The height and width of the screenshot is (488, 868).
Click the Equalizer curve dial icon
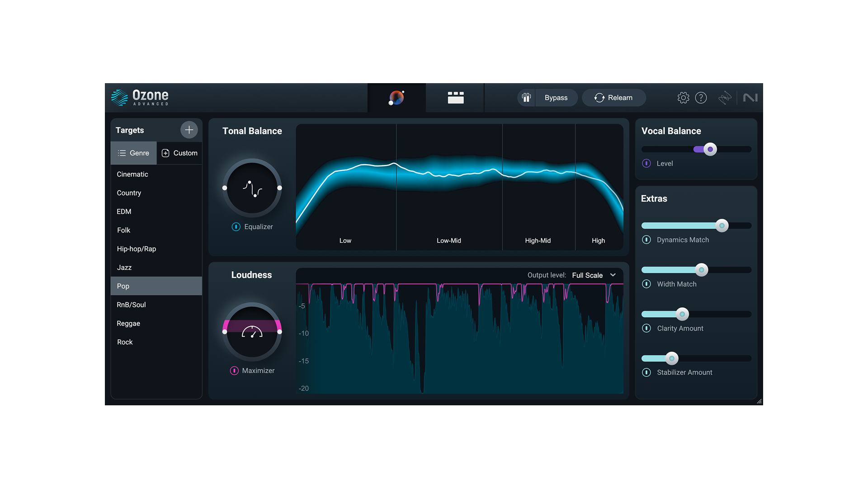252,188
